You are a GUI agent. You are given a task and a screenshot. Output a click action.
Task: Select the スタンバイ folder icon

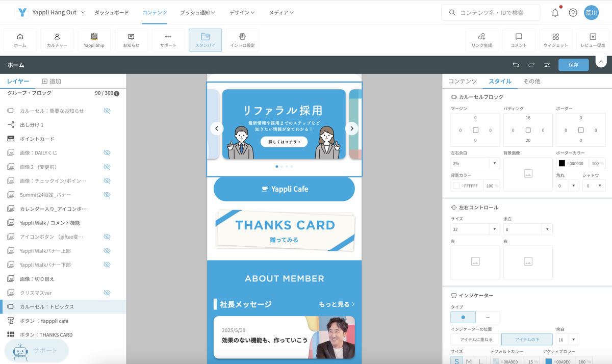tap(205, 40)
